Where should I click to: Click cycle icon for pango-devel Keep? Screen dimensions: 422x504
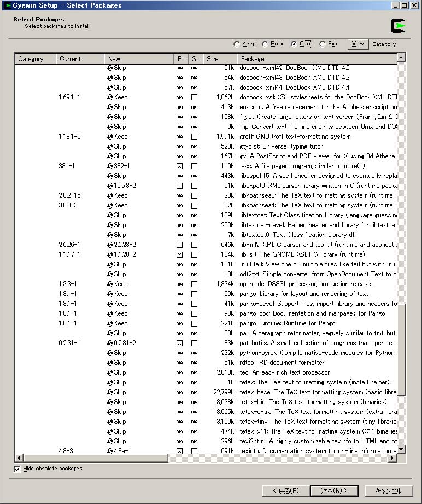(110, 304)
